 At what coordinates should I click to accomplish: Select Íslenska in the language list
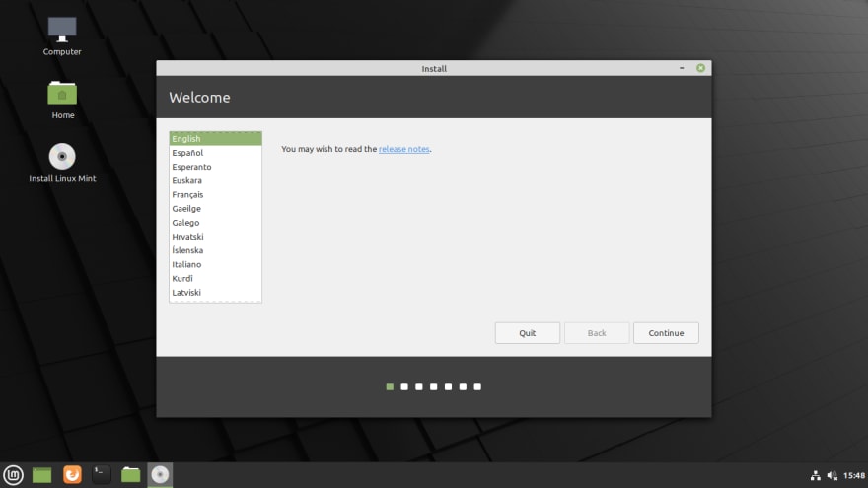pos(215,250)
